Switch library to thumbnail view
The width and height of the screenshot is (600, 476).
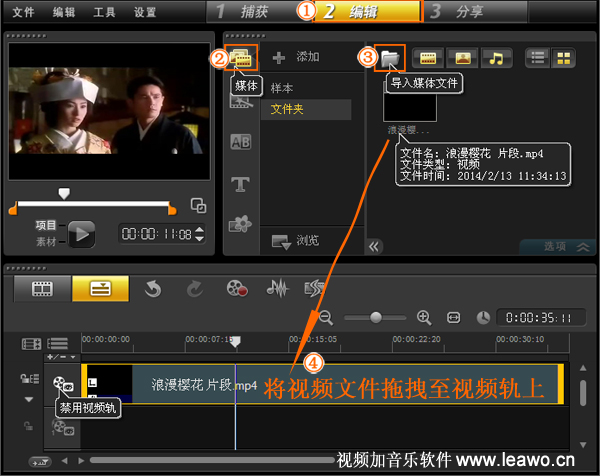563,58
